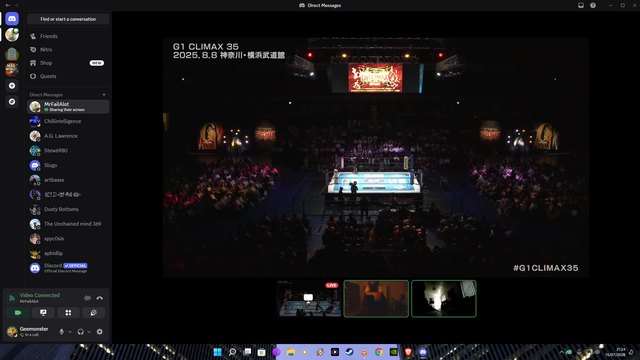The width and height of the screenshot is (640, 360).
Task: Open User Settings gear
Action: click(x=100, y=332)
